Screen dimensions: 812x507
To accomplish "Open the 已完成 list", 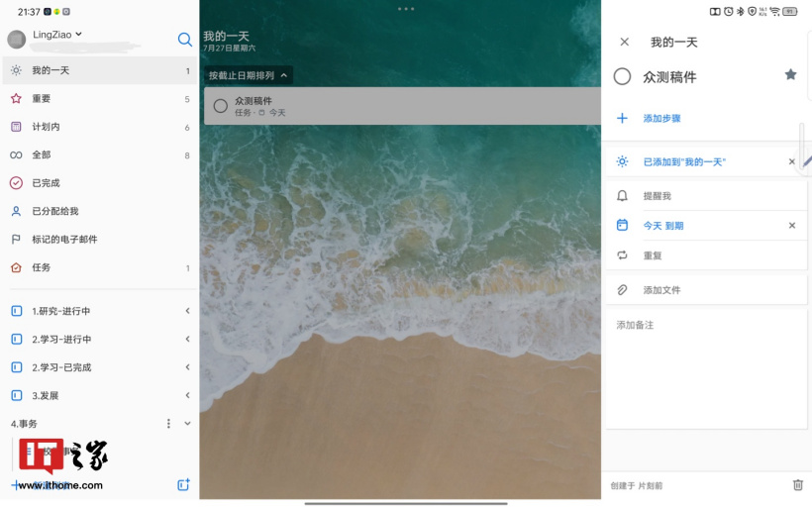I will click(46, 183).
